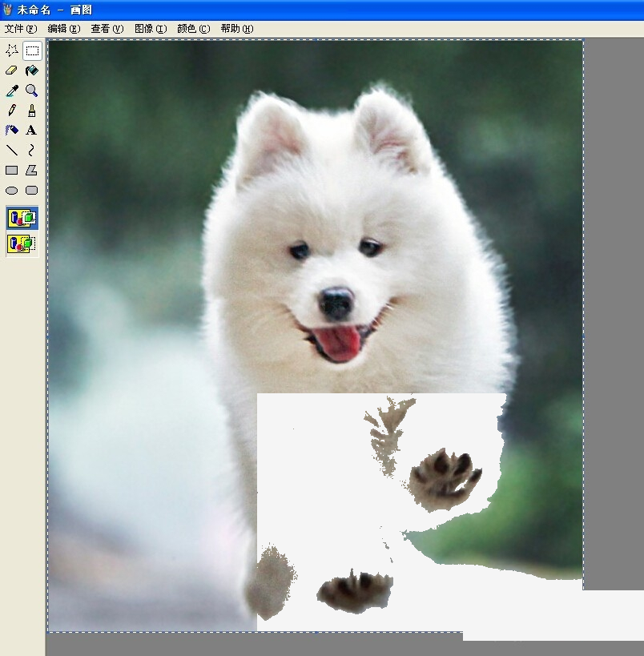Image resolution: width=644 pixels, height=656 pixels.
Task: Select the Line tool
Action: tap(12, 151)
